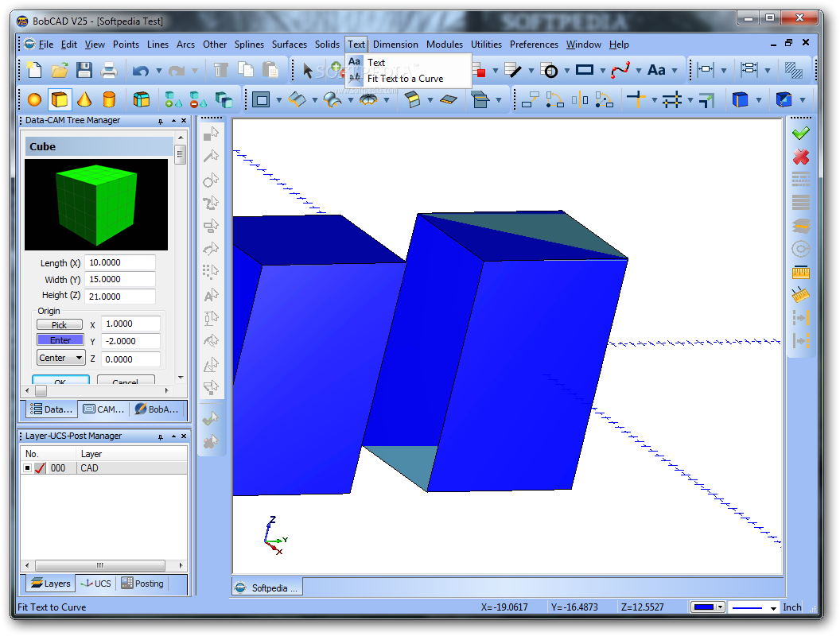Select the circle/arc tool icon
This screenshot has height=636, width=840.
(x=550, y=70)
